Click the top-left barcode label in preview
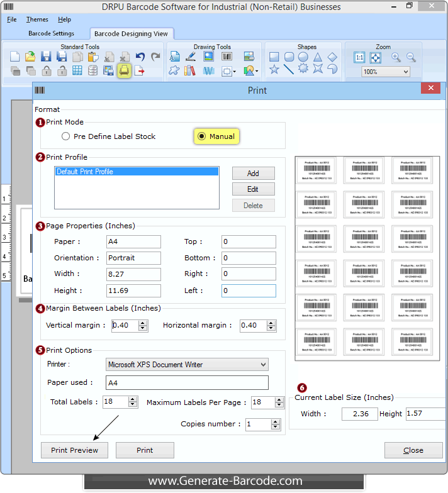 click(x=316, y=170)
